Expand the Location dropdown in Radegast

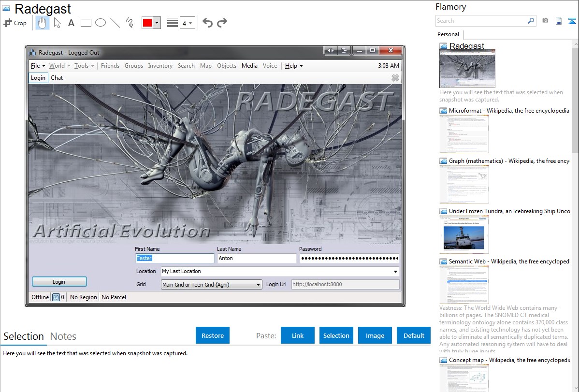click(395, 271)
